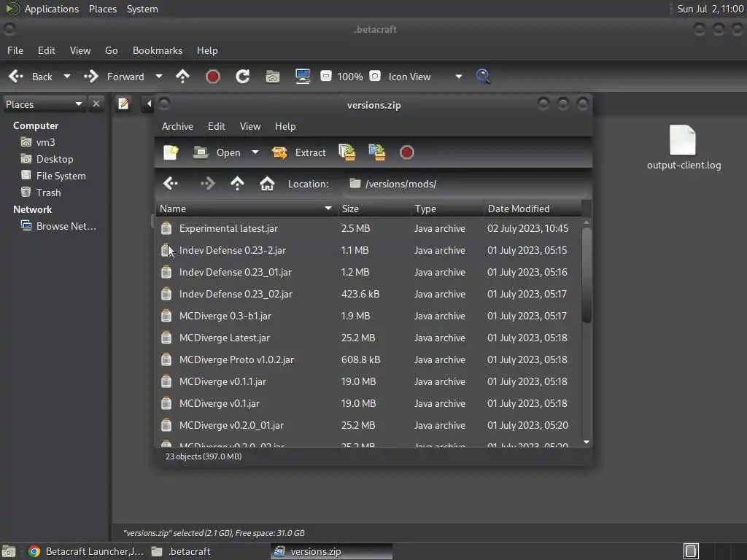Open the file manager Bookmarks menu
Viewport: 747px width, 560px height.
point(158,50)
